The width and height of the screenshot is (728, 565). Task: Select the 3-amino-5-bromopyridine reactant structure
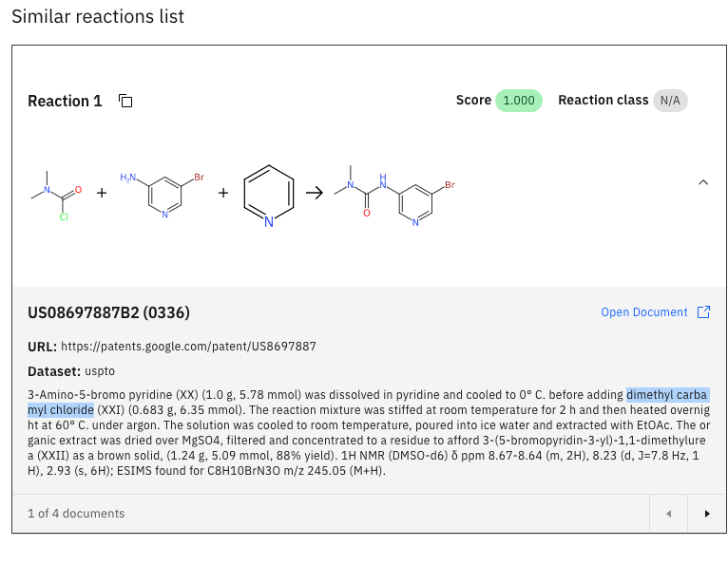point(162,194)
